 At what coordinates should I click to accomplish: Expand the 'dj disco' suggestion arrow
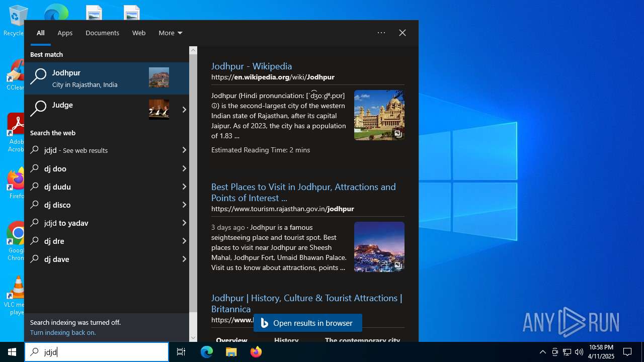tap(184, 205)
